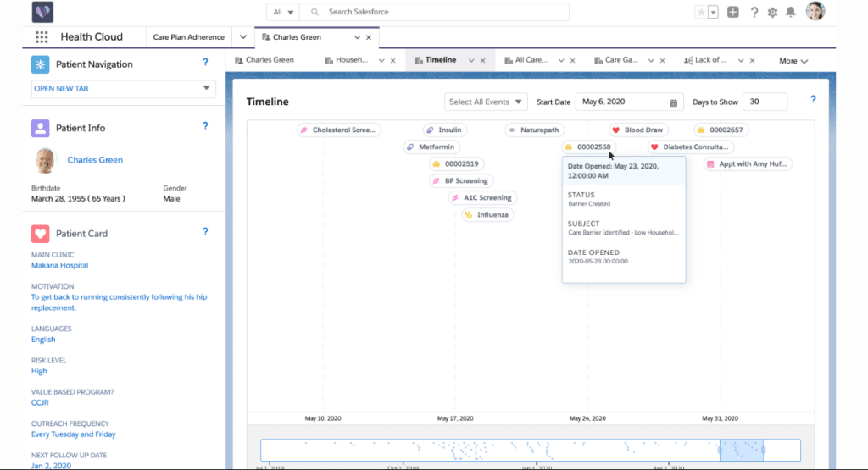
Task: Select the Cholesterol Scree... timeline event
Action: 339,130
